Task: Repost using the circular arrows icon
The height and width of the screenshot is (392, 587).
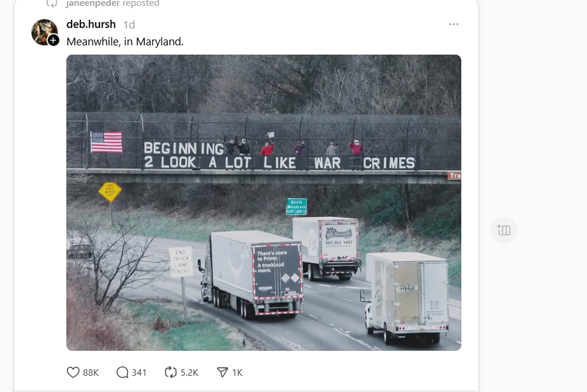Action: [x=171, y=372]
